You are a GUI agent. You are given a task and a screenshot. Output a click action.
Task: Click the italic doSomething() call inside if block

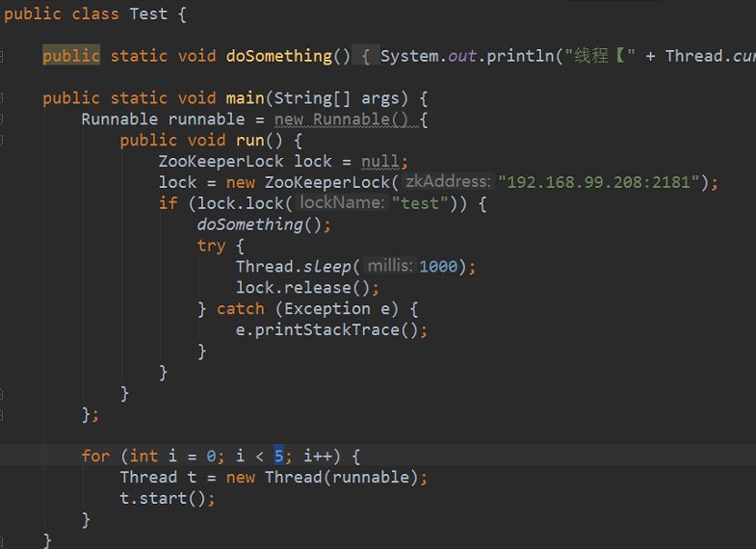coord(259,224)
